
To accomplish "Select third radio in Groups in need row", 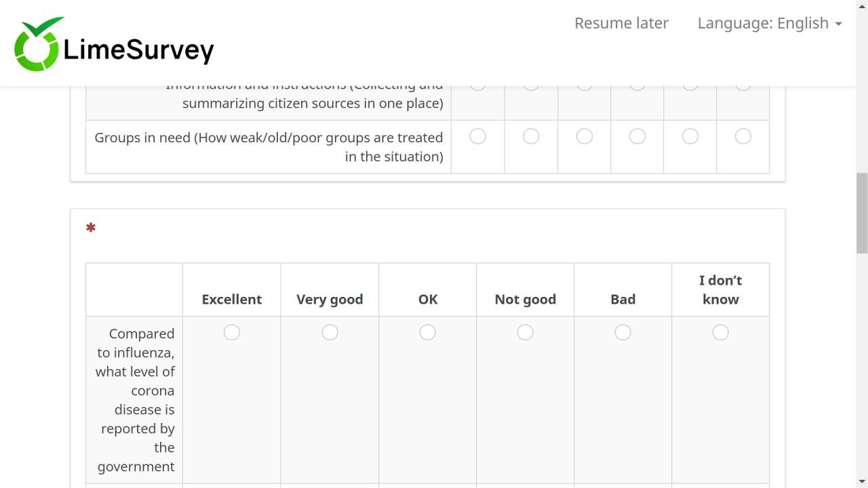I will [584, 136].
